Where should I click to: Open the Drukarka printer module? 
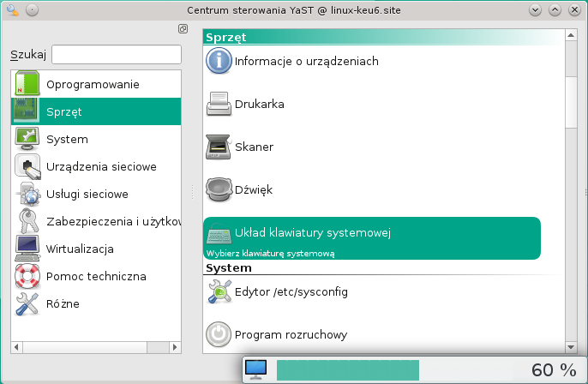point(259,105)
